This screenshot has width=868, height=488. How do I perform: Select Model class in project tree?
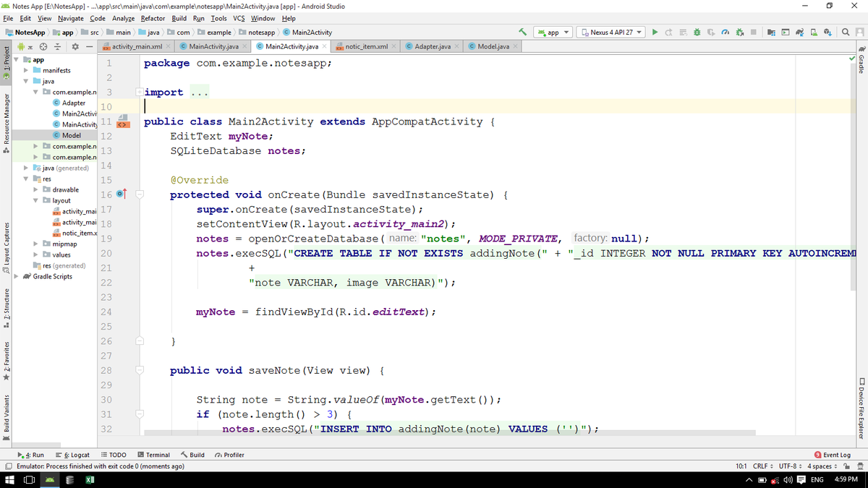71,135
